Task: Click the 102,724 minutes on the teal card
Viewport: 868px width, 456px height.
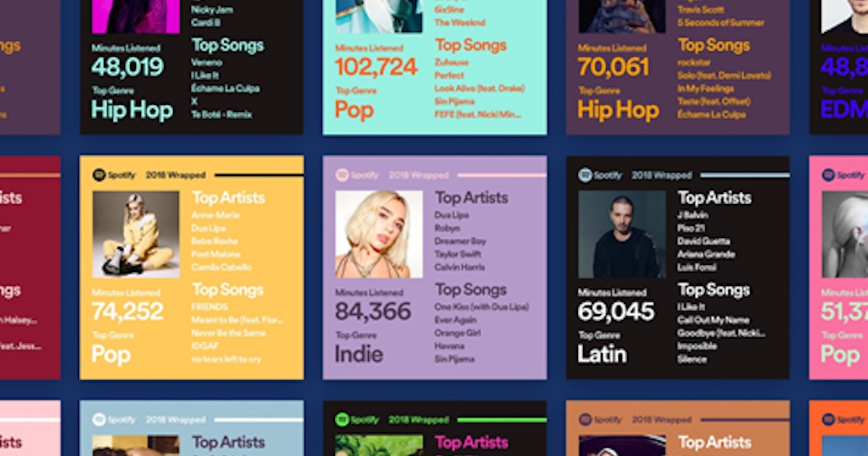Action: click(x=376, y=67)
